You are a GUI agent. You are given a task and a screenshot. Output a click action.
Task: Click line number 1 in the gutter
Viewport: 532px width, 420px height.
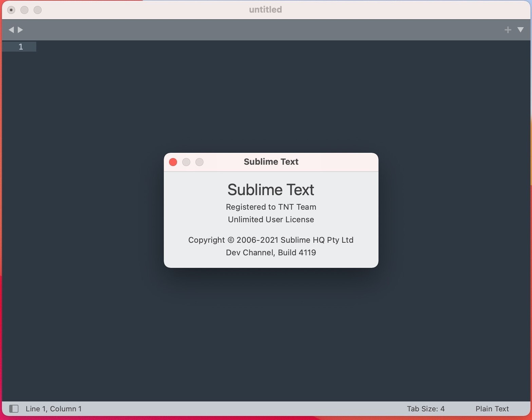coord(21,47)
